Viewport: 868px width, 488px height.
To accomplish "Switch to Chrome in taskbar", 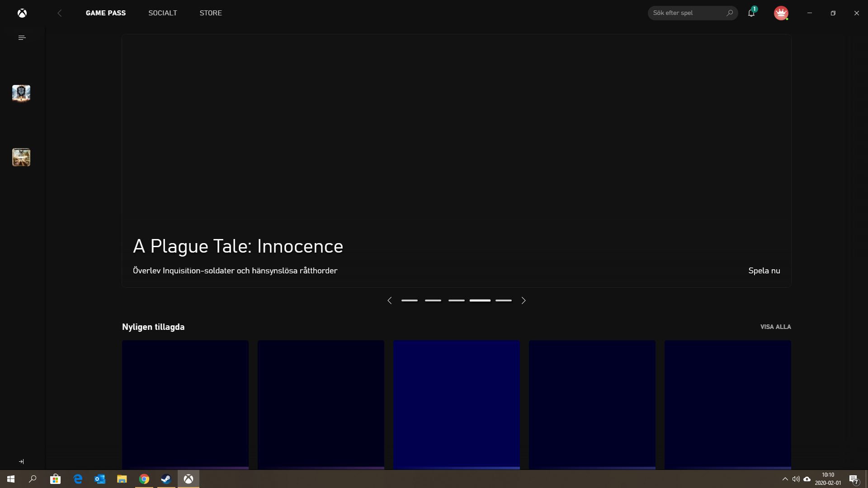I will coord(144,479).
